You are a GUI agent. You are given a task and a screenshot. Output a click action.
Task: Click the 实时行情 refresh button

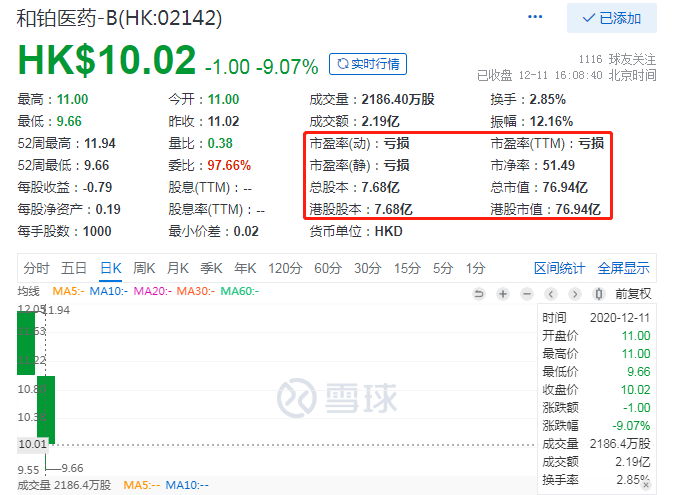(368, 64)
